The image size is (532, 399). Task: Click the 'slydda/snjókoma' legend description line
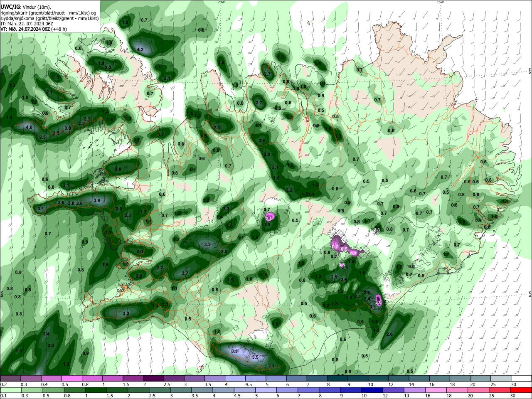[49, 18]
